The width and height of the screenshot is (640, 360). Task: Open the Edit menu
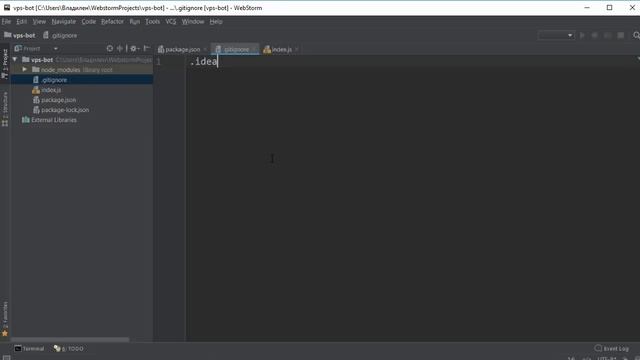click(22, 22)
